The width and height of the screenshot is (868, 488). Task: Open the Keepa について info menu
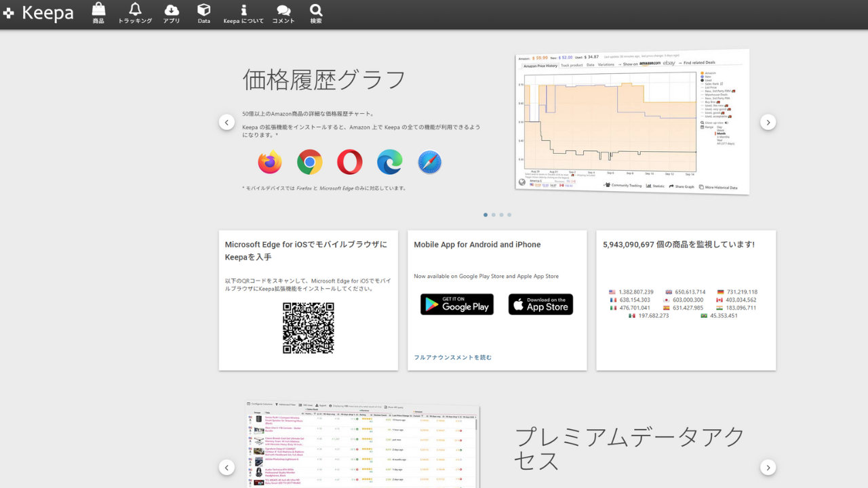coord(243,14)
